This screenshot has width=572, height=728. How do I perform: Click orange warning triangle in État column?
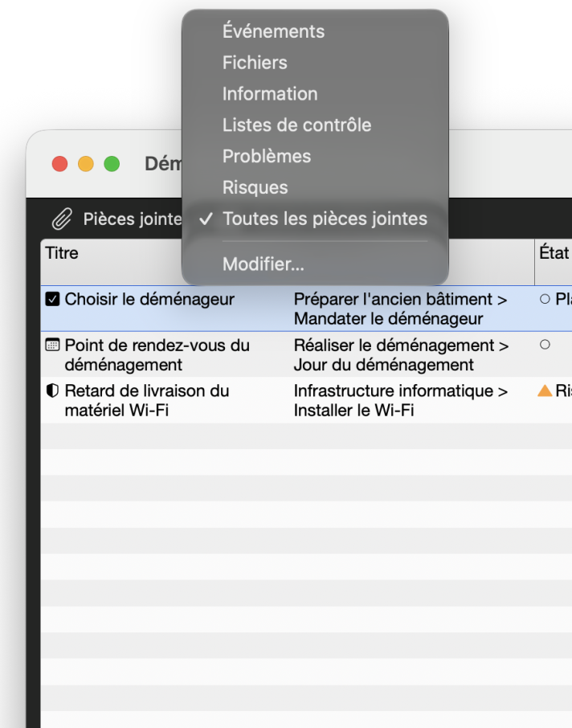tap(545, 391)
